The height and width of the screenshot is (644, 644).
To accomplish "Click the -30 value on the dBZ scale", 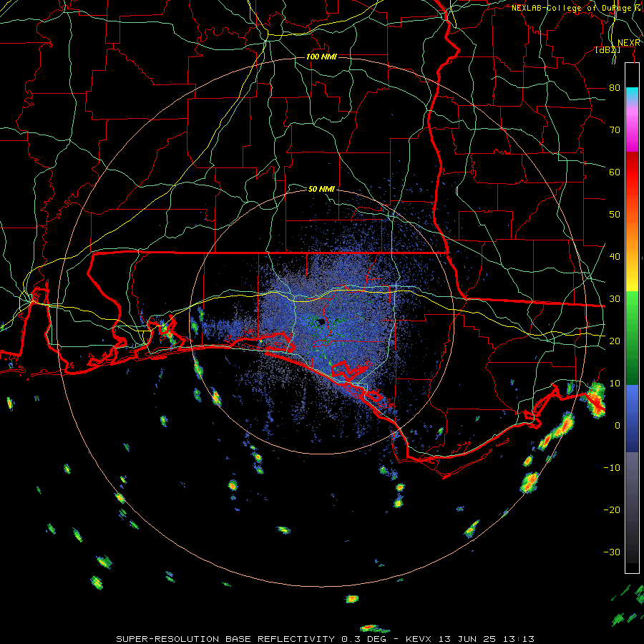I will (x=612, y=552).
